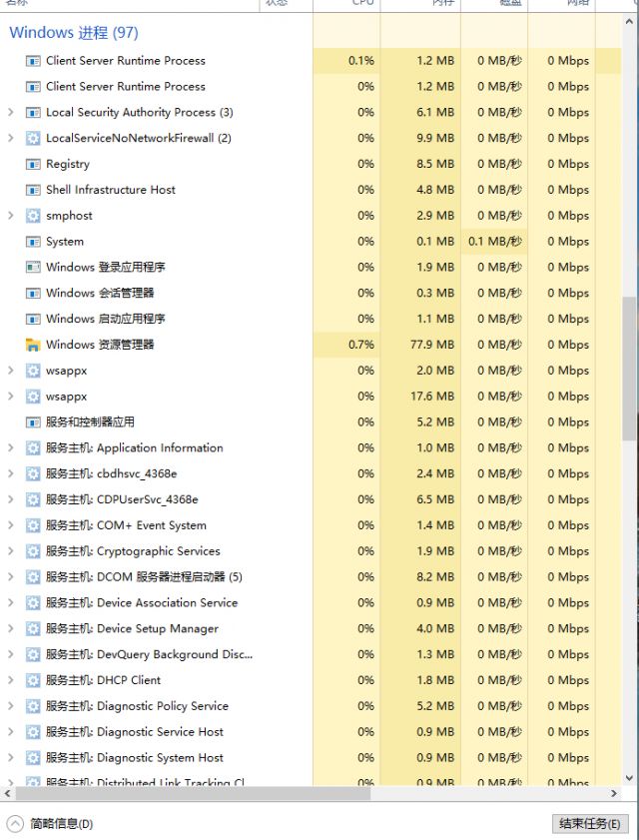Select the Shell Infrastructure Host name
Image resolution: width=639 pixels, height=840 pixels.
tap(111, 190)
